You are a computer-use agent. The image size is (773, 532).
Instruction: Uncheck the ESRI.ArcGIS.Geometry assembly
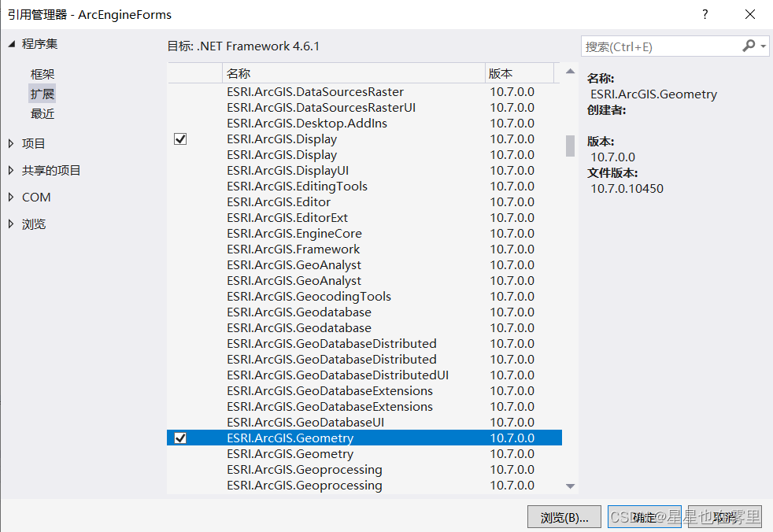coord(180,438)
